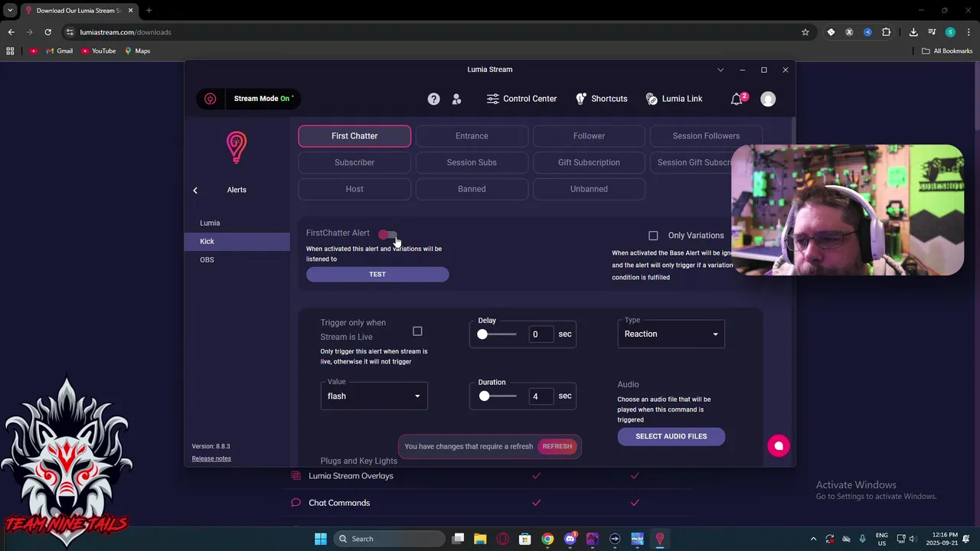Select Kick in the Alerts sidebar
Viewport: 980px width, 551px height.
[237, 241]
